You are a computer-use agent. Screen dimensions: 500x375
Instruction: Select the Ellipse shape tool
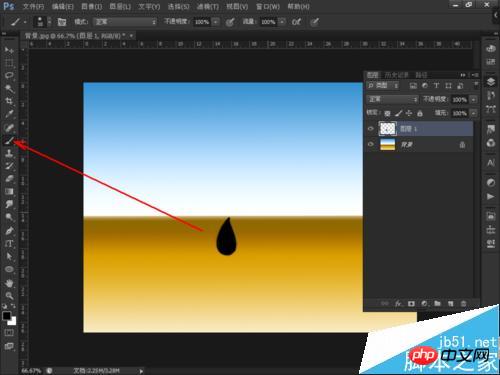(x=9, y=269)
